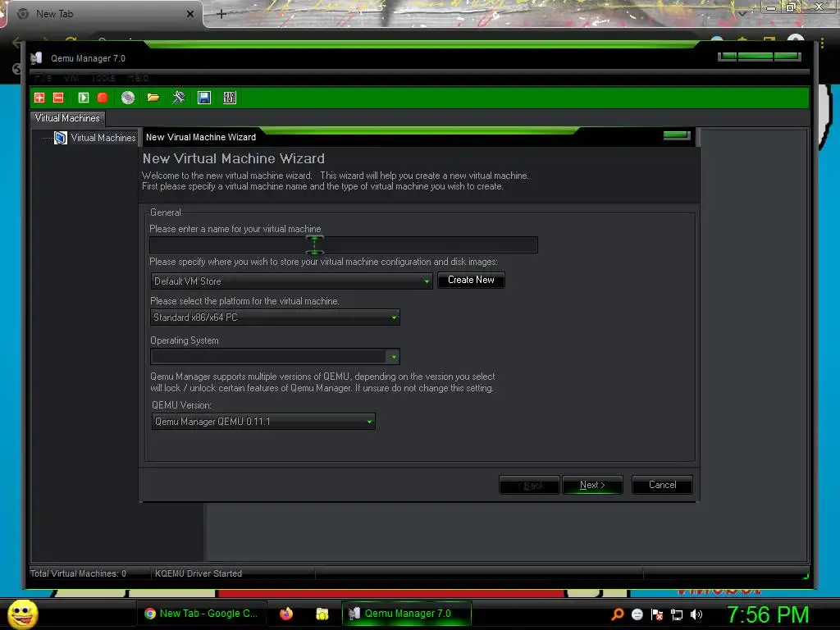Click the Create New button
This screenshot has height=630, width=840.
(471, 280)
